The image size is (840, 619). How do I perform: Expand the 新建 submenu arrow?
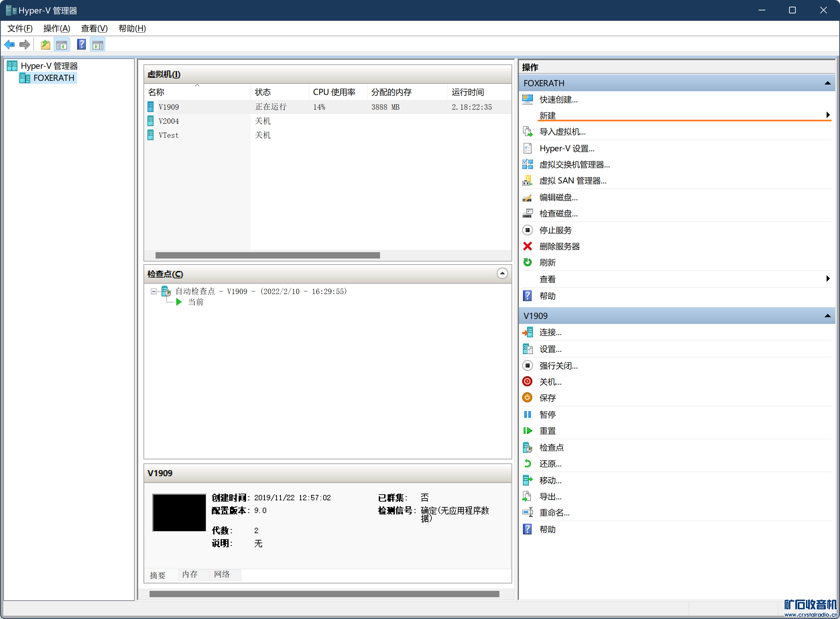[x=828, y=115]
